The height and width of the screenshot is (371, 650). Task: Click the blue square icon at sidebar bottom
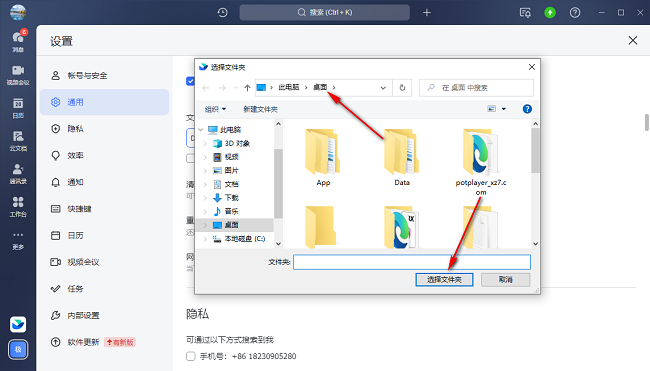pos(18,349)
